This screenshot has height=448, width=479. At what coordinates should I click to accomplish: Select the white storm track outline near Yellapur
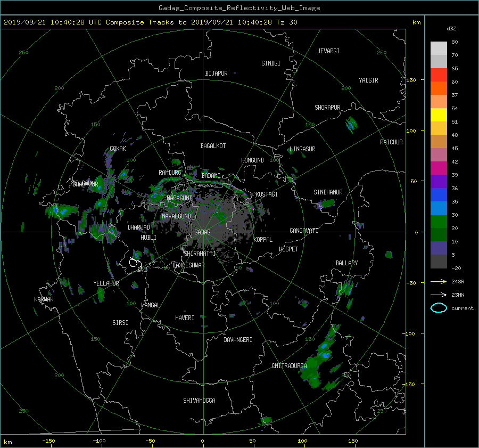(135, 264)
